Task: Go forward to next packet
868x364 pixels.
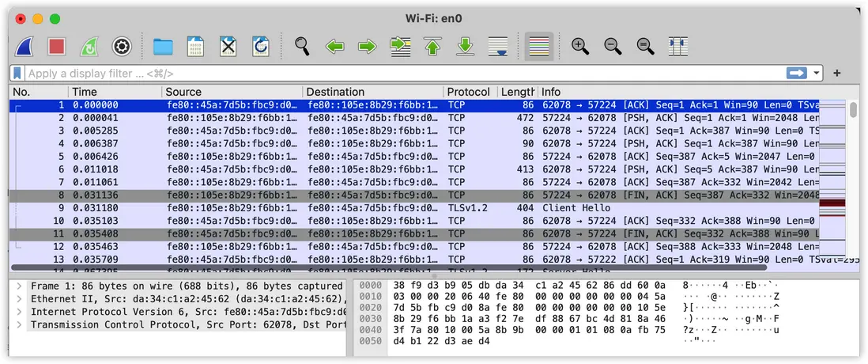Action: tap(368, 47)
